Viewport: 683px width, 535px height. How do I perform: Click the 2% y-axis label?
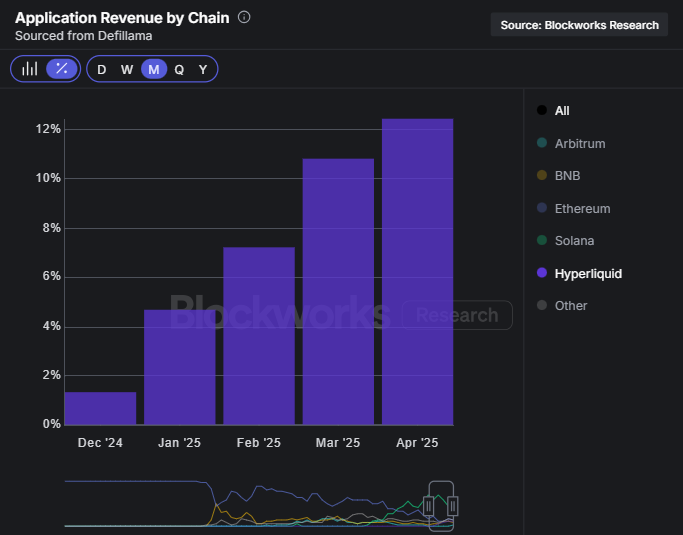pos(51,375)
